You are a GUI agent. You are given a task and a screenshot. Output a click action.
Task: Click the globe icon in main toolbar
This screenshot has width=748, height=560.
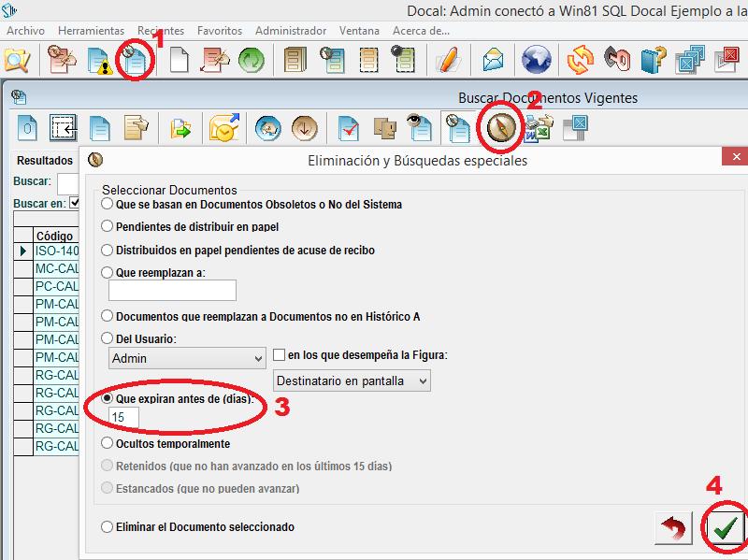(537, 60)
